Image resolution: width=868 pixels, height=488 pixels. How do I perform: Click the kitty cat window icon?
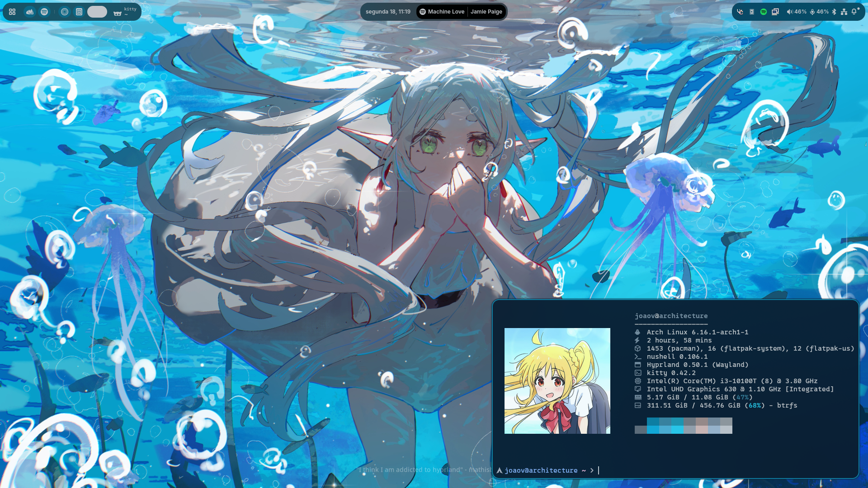click(x=118, y=14)
